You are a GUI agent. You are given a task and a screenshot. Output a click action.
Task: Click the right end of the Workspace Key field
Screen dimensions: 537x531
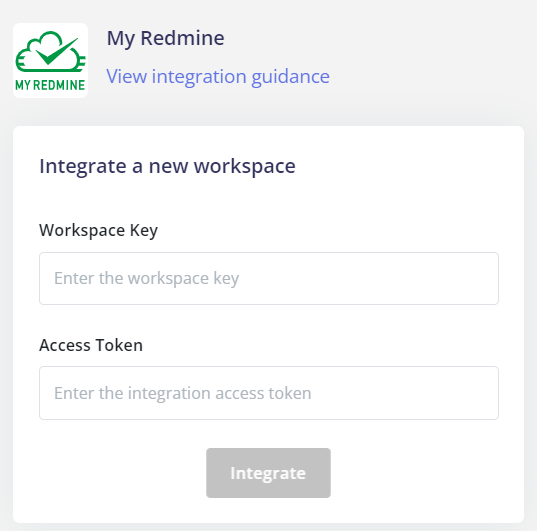click(479, 279)
